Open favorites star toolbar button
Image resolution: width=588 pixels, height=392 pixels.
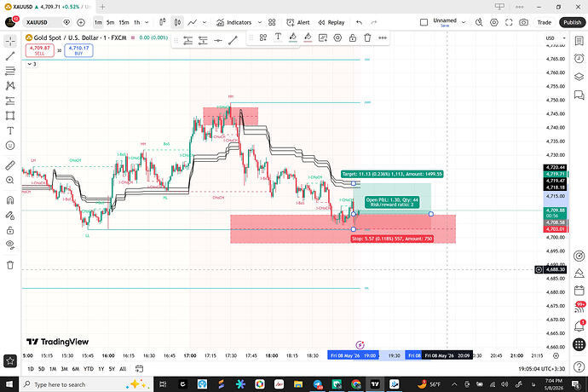10,360
